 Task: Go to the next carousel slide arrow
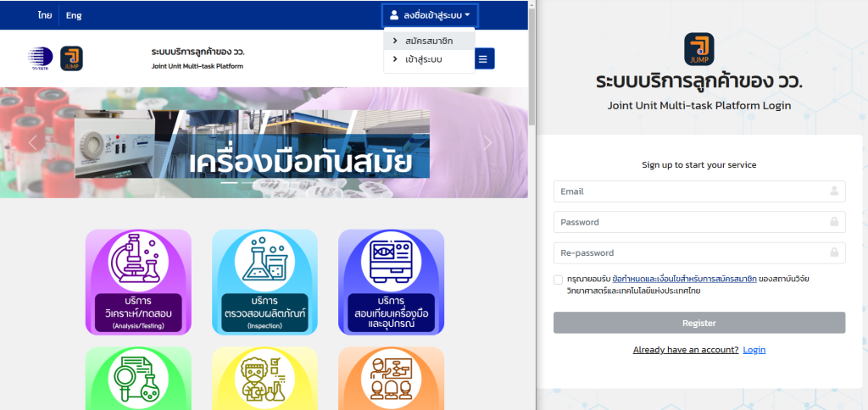[x=487, y=143]
